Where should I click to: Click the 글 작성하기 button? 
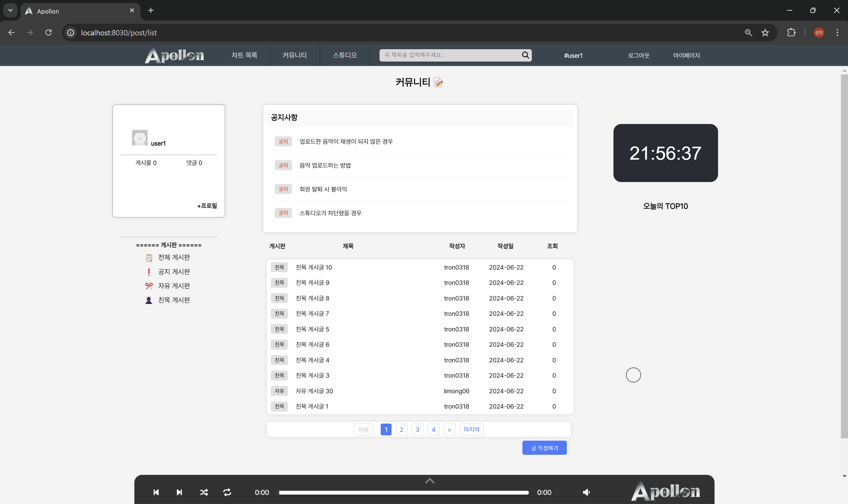tap(544, 448)
